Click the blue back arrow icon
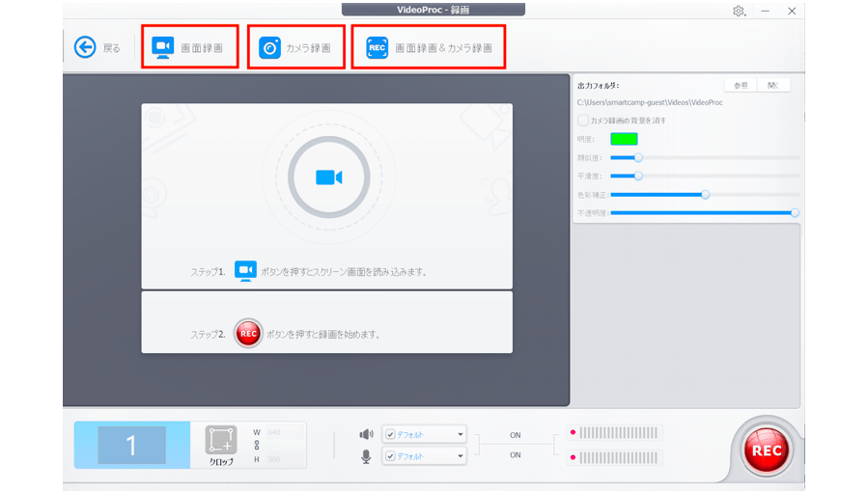 [x=85, y=47]
